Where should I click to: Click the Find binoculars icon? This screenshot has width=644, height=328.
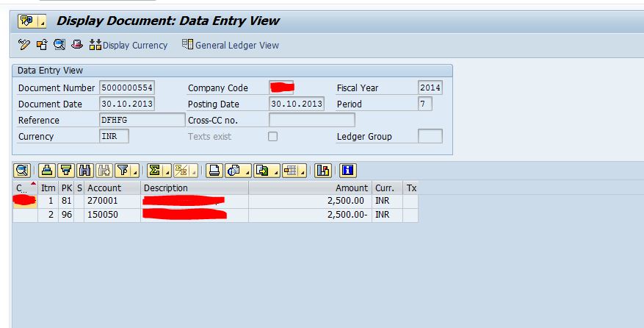[x=85, y=171]
